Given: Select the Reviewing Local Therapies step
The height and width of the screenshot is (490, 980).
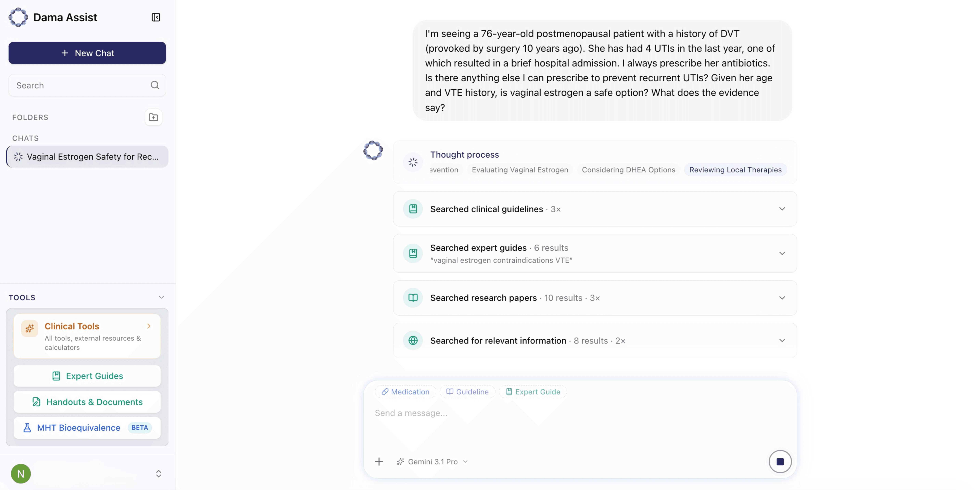Looking at the screenshot, I should click(x=735, y=170).
